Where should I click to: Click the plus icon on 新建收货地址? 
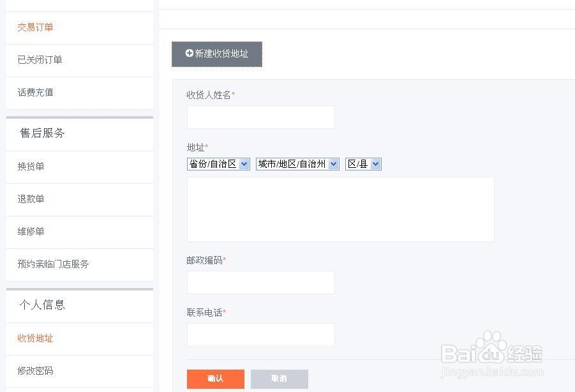coord(190,54)
